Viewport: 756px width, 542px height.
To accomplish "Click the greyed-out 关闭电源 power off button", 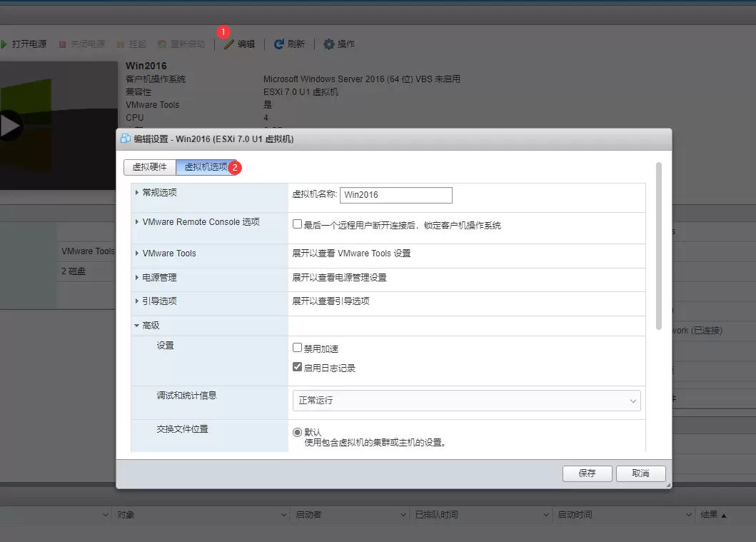I will tap(82, 44).
